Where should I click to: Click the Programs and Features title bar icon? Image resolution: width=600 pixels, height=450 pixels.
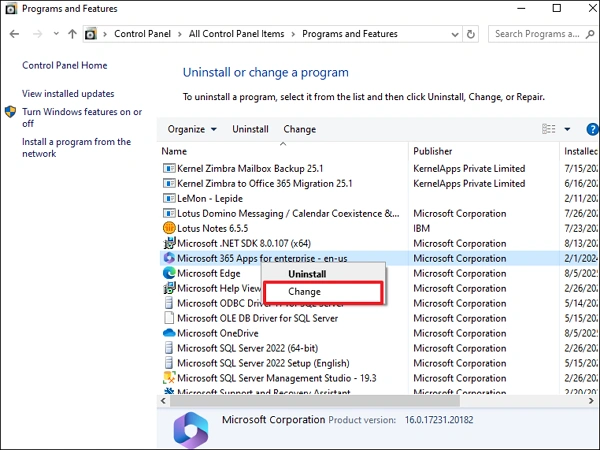point(11,8)
